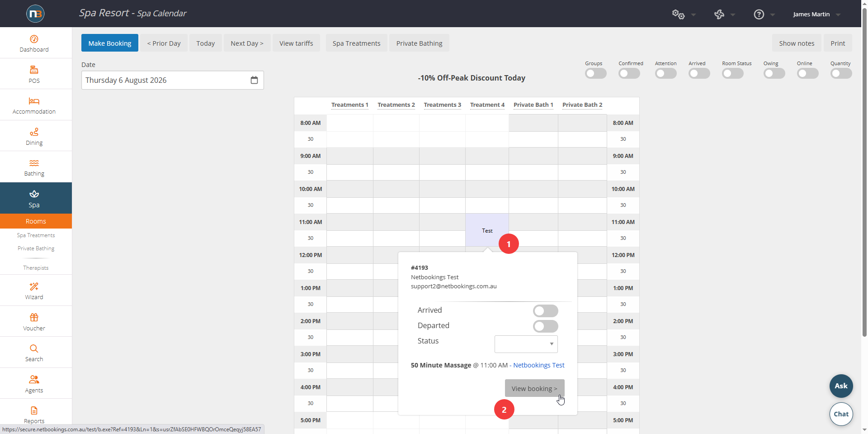Expand the settings gears dropdown arrow

(693, 15)
